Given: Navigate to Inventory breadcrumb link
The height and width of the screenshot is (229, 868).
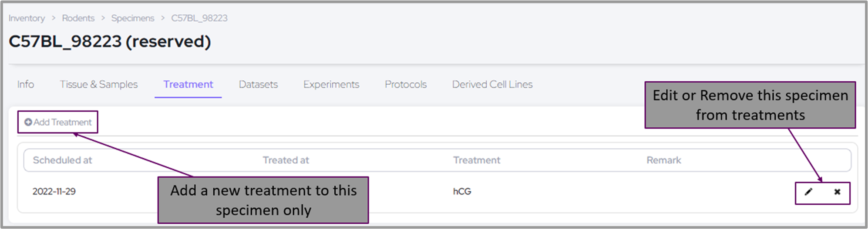Looking at the screenshot, I should pos(27,18).
